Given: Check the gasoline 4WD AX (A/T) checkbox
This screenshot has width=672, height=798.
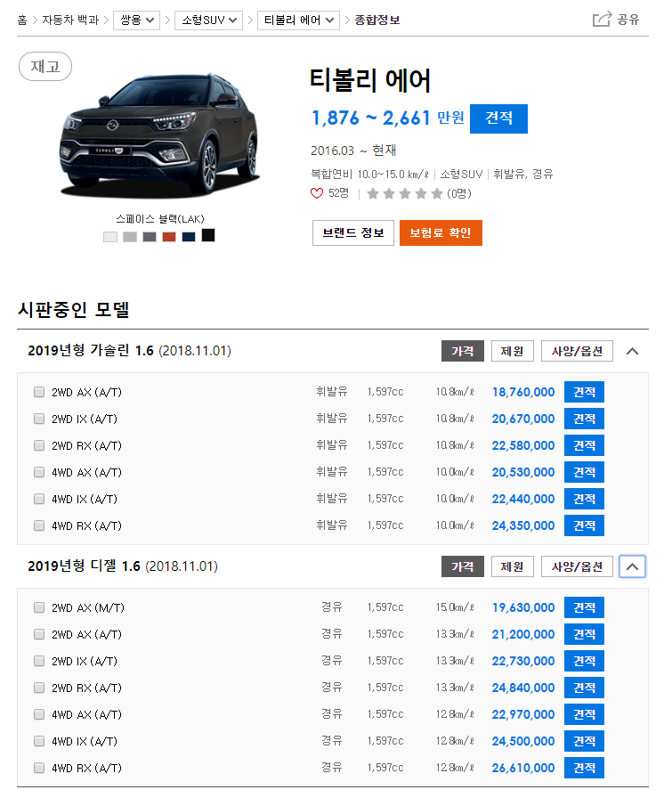Looking at the screenshot, I should coord(39,472).
